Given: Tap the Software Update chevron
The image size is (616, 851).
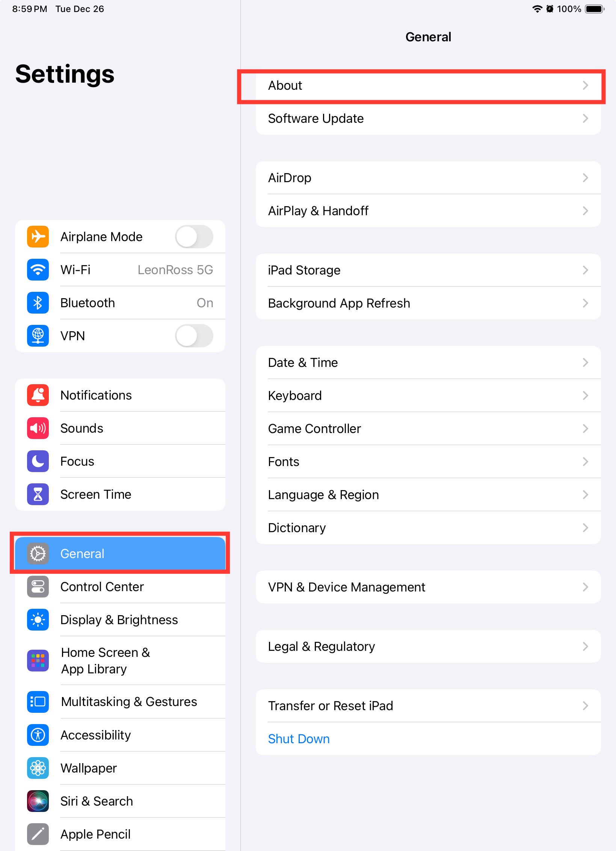Looking at the screenshot, I should click(585, 118).
